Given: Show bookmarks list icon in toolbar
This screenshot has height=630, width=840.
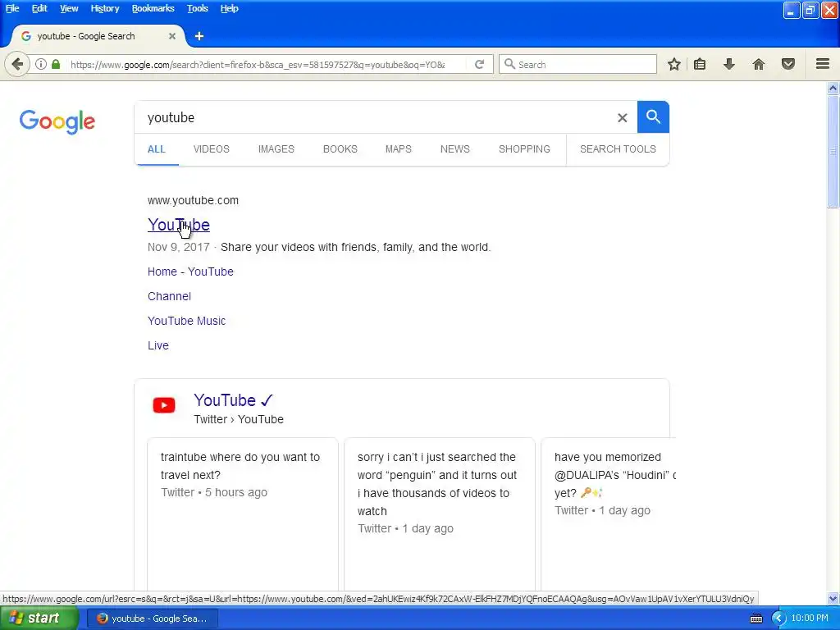Looking at the screenshot, I should (x=700, y=64).
